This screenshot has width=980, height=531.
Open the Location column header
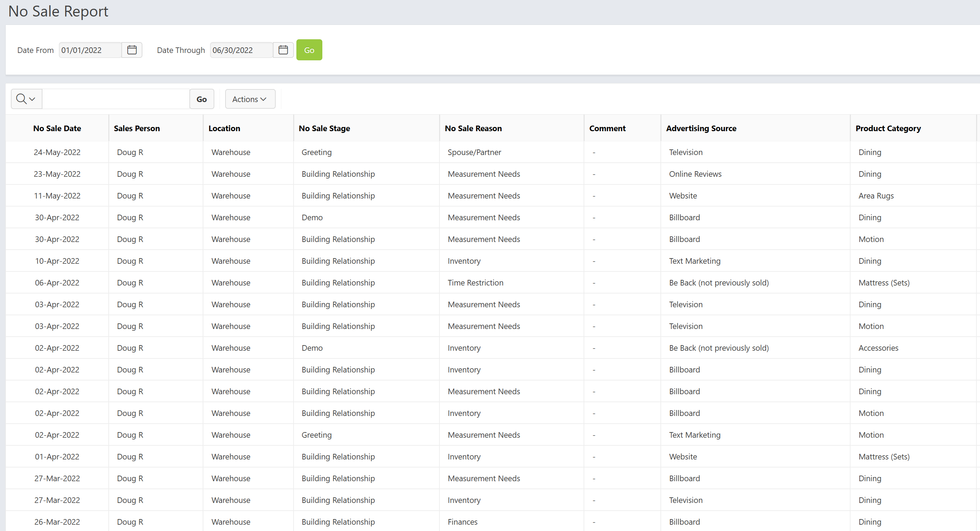point(224,128)
